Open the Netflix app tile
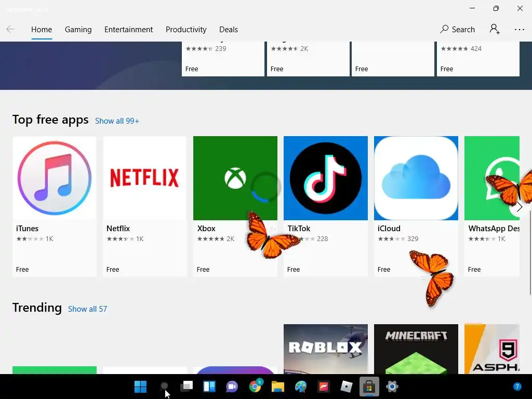This screenshot has width=532, height=399. (145, 206)
